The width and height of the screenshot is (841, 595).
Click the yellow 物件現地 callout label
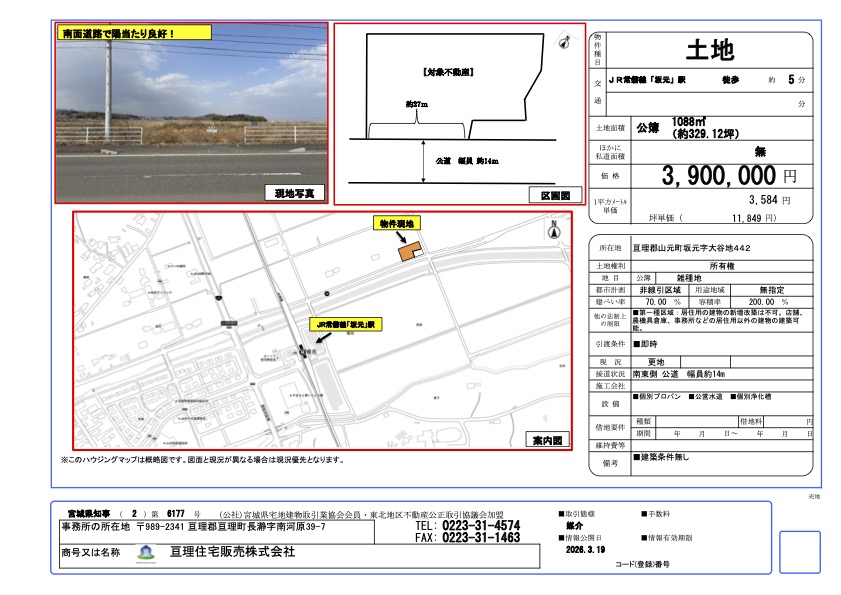tap(398, 222)
